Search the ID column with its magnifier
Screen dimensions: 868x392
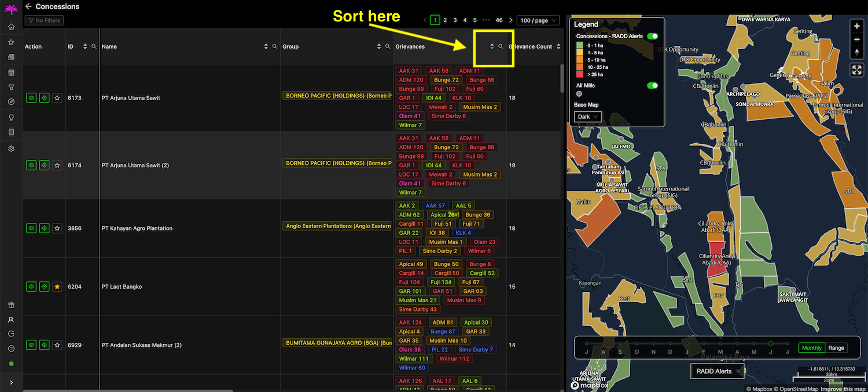94,46
